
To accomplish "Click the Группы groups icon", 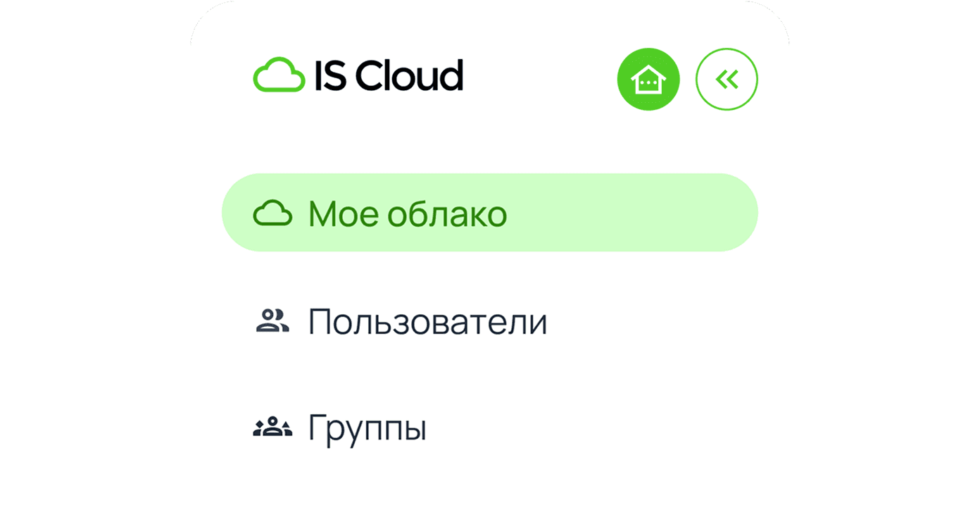I will click(272, 427).
